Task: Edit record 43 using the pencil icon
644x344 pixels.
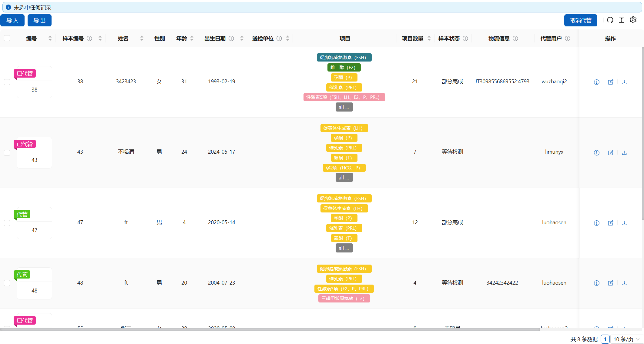Action: [x=610, y=152]
